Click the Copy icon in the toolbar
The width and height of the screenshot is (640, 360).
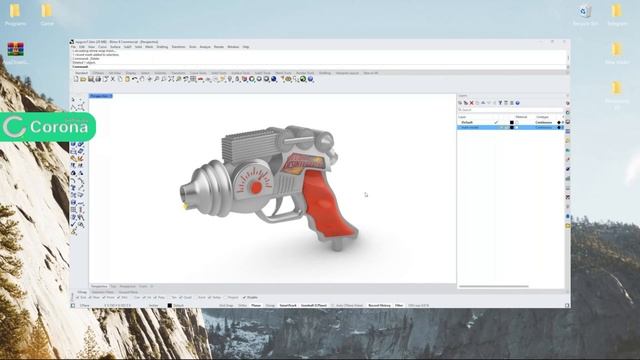120,79
